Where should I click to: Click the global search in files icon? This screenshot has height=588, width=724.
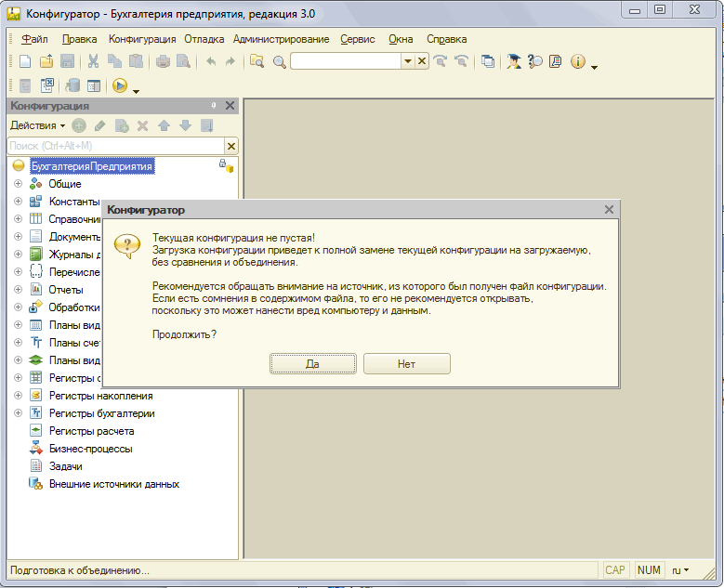click(257, 61)
